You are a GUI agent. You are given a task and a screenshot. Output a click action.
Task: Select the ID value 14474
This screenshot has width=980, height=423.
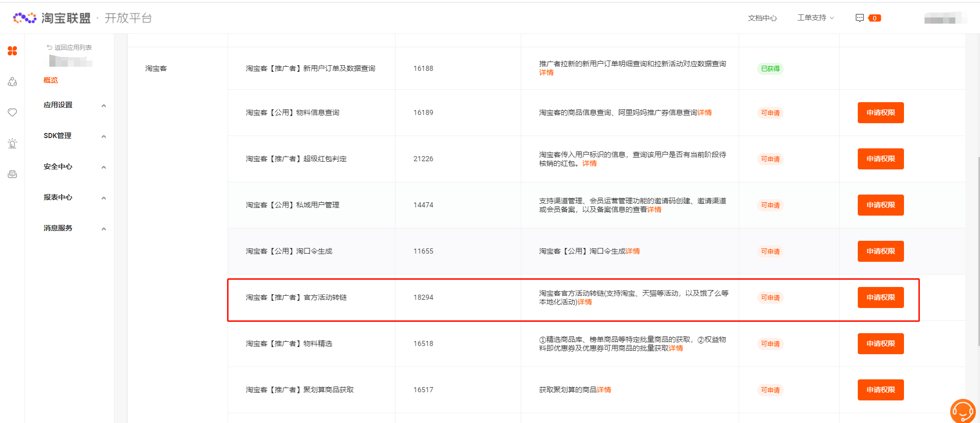(423, 205)
